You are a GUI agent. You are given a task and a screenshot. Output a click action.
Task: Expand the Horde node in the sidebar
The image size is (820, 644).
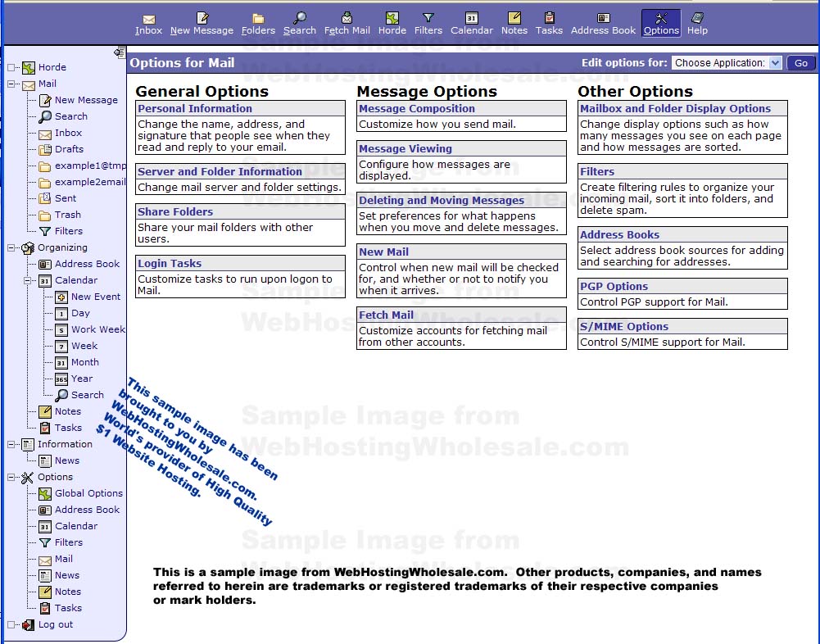(x=11, y=67)
